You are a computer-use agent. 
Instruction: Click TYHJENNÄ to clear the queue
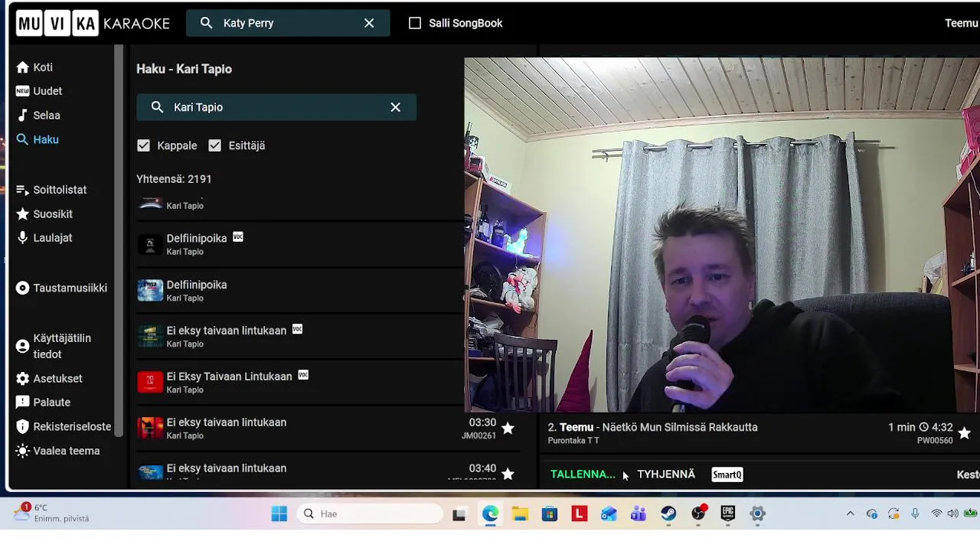coord(666,474)
